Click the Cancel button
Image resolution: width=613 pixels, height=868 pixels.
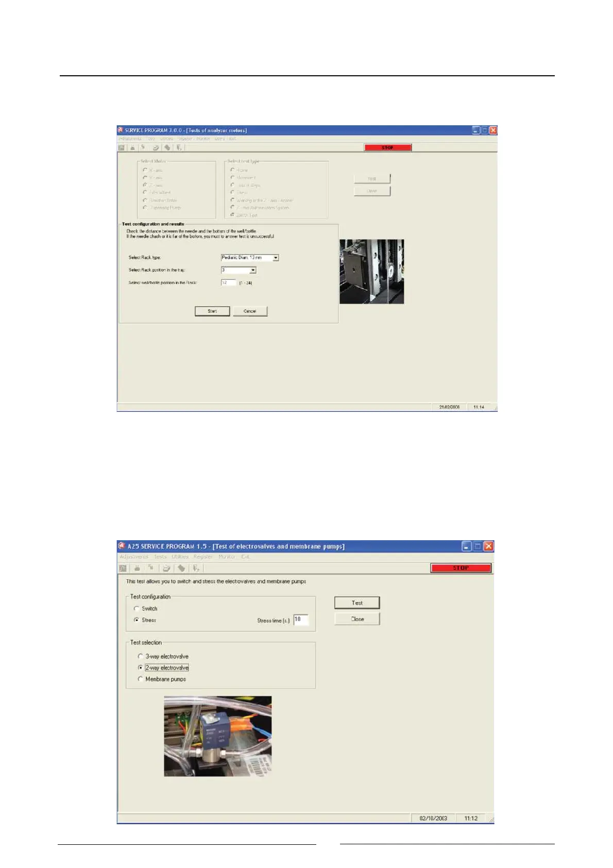click(x=250, y=311)
